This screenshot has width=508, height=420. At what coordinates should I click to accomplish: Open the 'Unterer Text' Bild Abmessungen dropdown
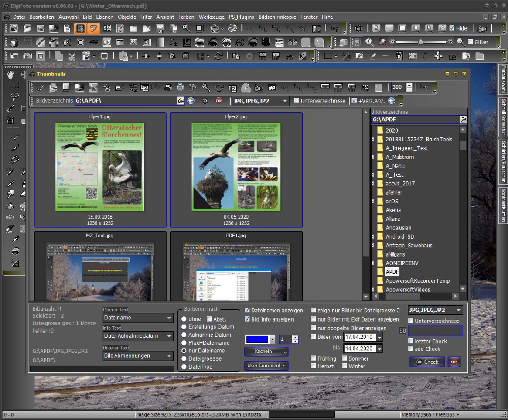[x=138, y=356]
